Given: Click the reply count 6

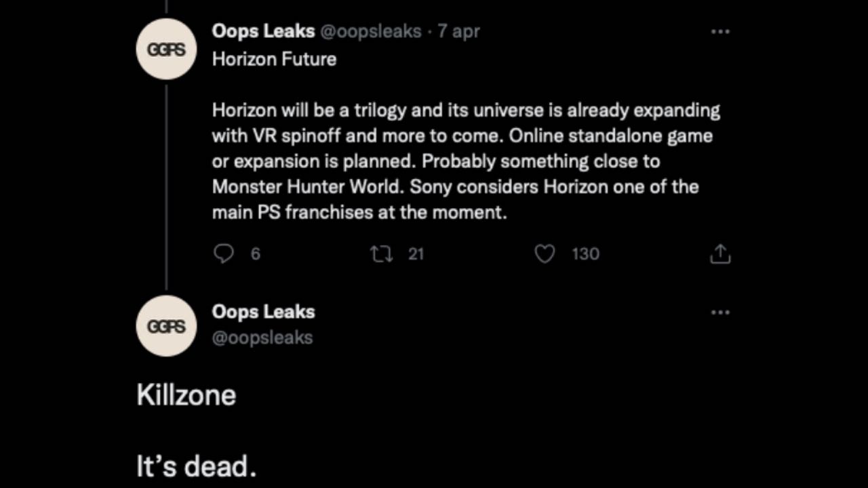Looking at the screenshot, I should tap(256, 253).
